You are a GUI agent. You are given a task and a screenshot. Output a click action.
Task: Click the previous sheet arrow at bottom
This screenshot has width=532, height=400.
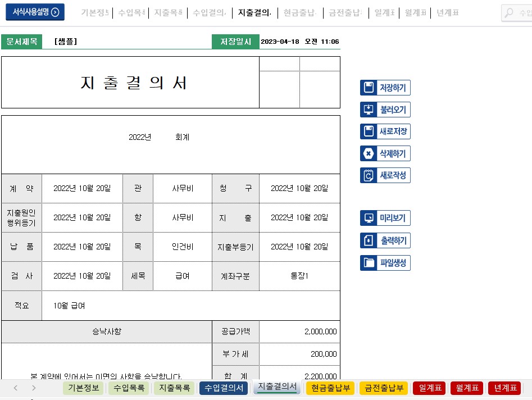(15, 388)
